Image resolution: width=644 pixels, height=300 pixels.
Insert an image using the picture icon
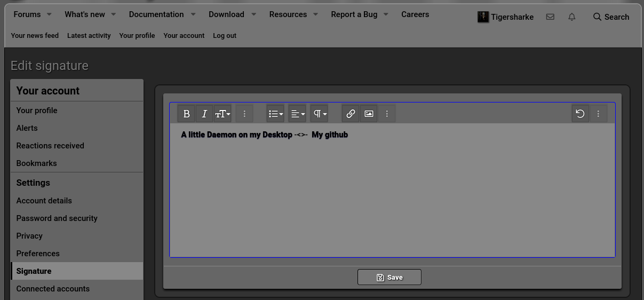click(x=369, y=114)
